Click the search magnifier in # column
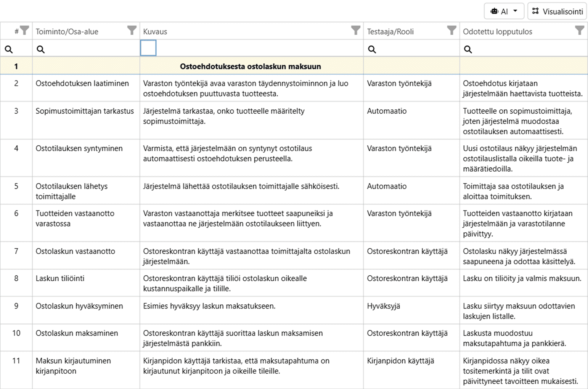The width and height of the screenshot is (588, 389). pyautogui.click(x=9, y=49)
